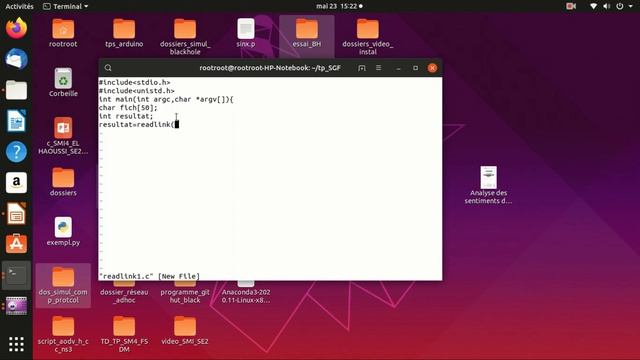This screenshot has width=640, height=360.
Task: Click the terminal window title text
Action: [270, 68]
